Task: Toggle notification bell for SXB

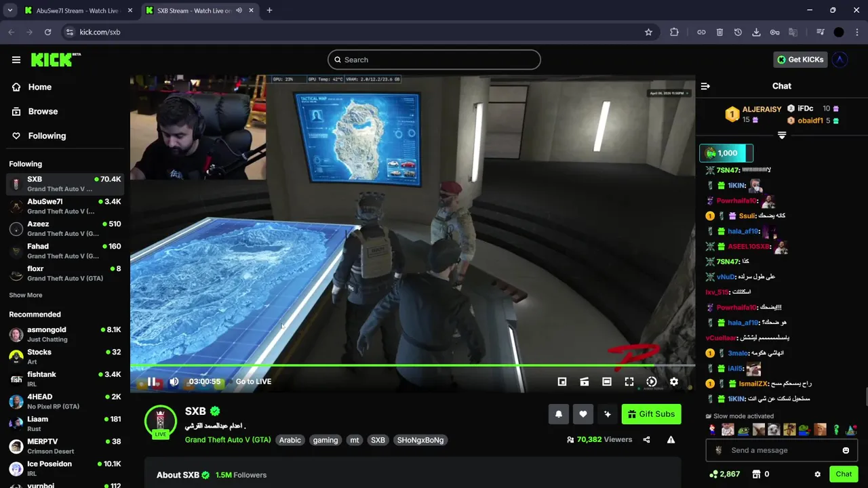Action: click(x=559, y=414)
